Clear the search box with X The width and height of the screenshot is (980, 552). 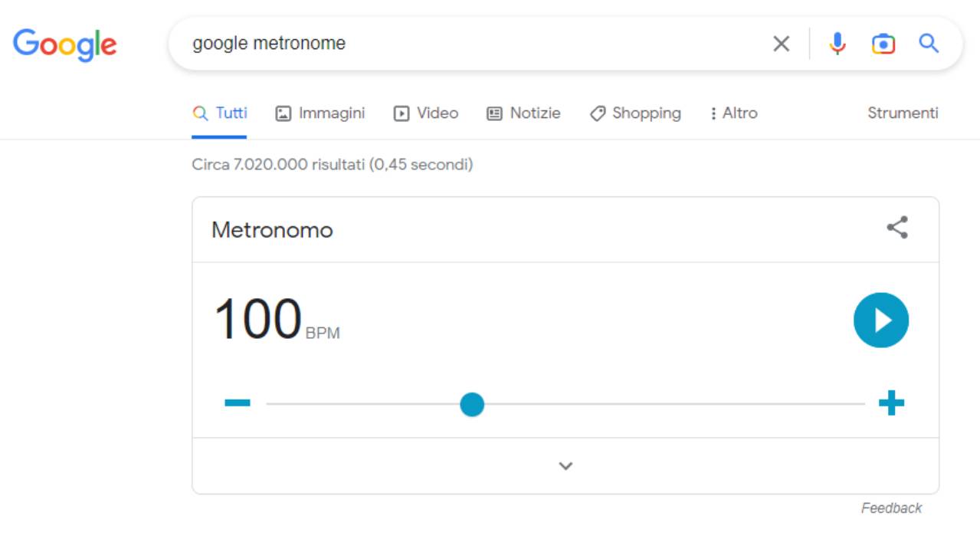point(781,44)
